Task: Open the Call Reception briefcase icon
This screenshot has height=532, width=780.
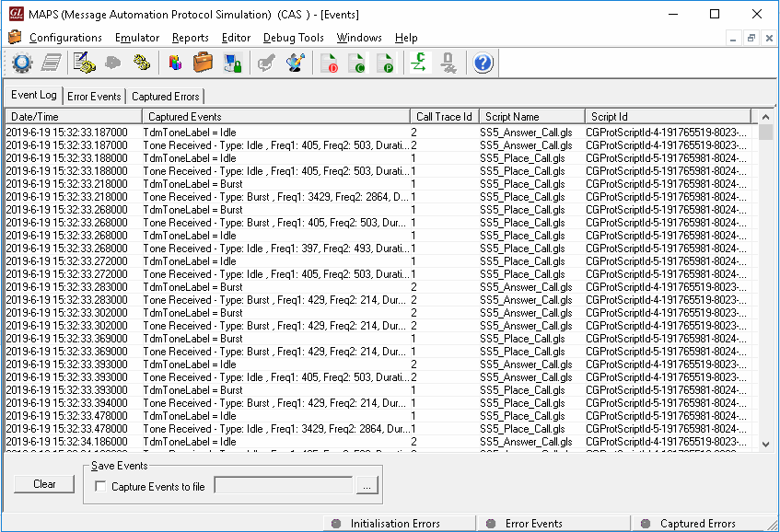Action: [x=203, y=62]
